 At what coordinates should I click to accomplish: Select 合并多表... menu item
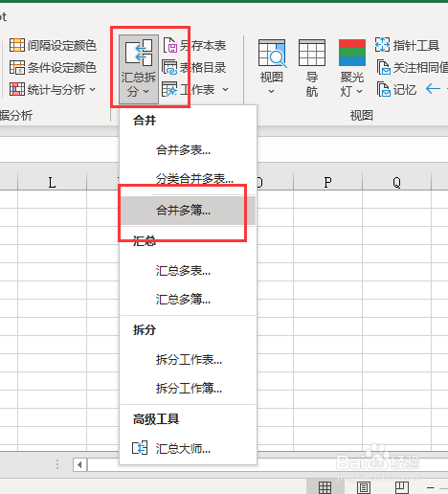click(189, 150)
